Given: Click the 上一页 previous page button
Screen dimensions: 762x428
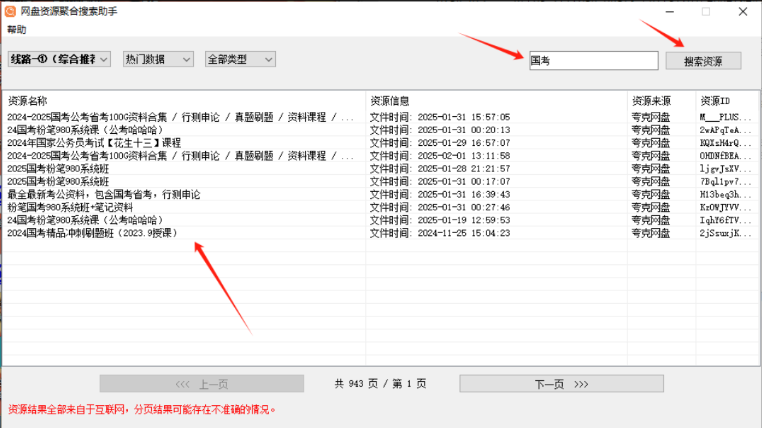Looking at the screenshot, I should [202, 384].
